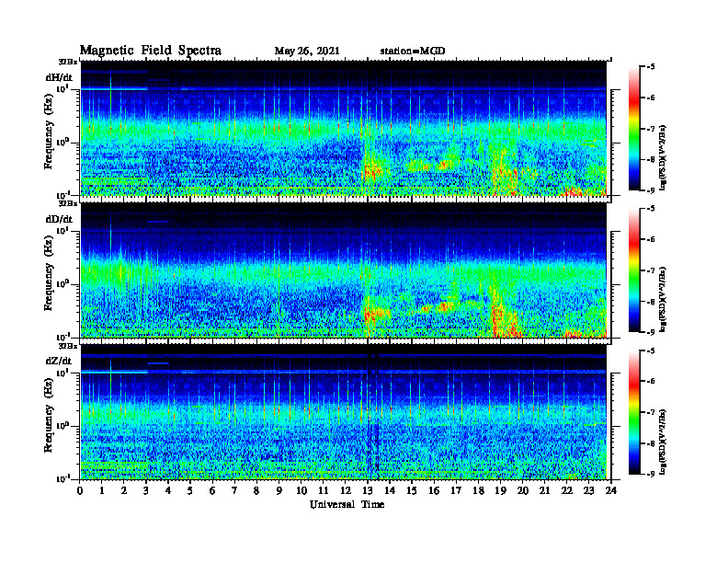
Task: Click hour 20 on the time axis
Action: coord(523,490)
